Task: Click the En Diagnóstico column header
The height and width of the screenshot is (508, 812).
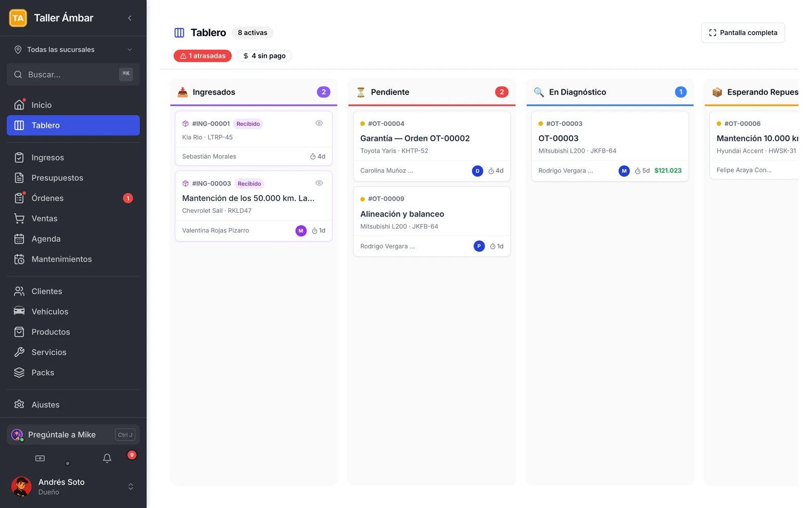Action: [610, 92]
